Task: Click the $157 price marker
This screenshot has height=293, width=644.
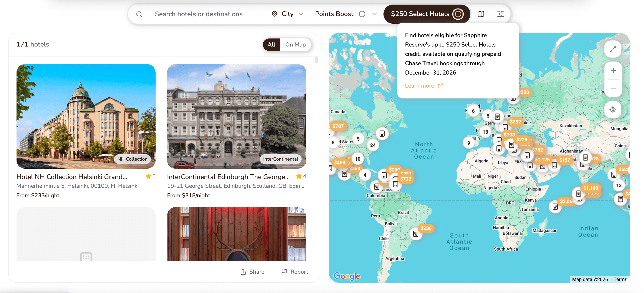Action: click(564, 160)
